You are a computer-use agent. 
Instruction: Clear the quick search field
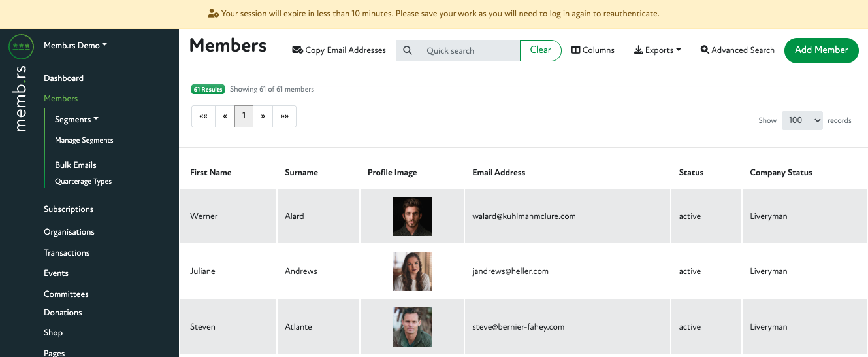(540, 50)
